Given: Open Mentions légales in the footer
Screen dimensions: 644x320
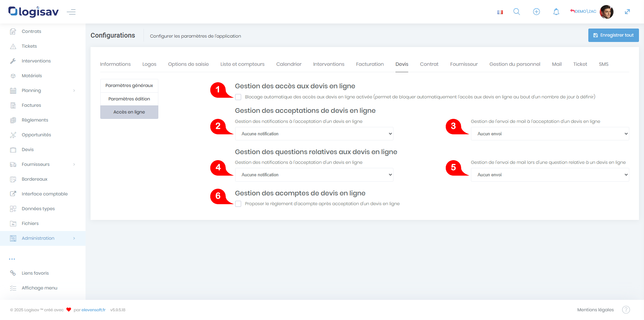Looking at the screenshot, I should coord(595,310).
